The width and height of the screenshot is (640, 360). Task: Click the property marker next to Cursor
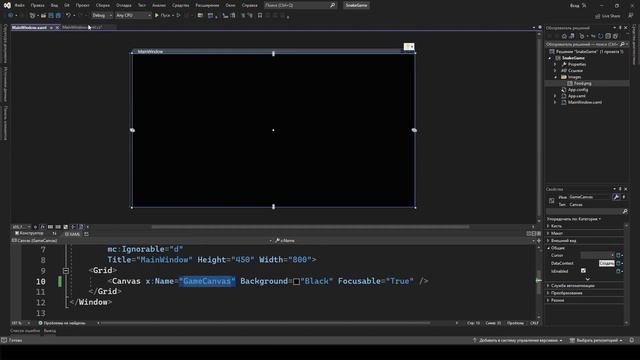(618, 256)
